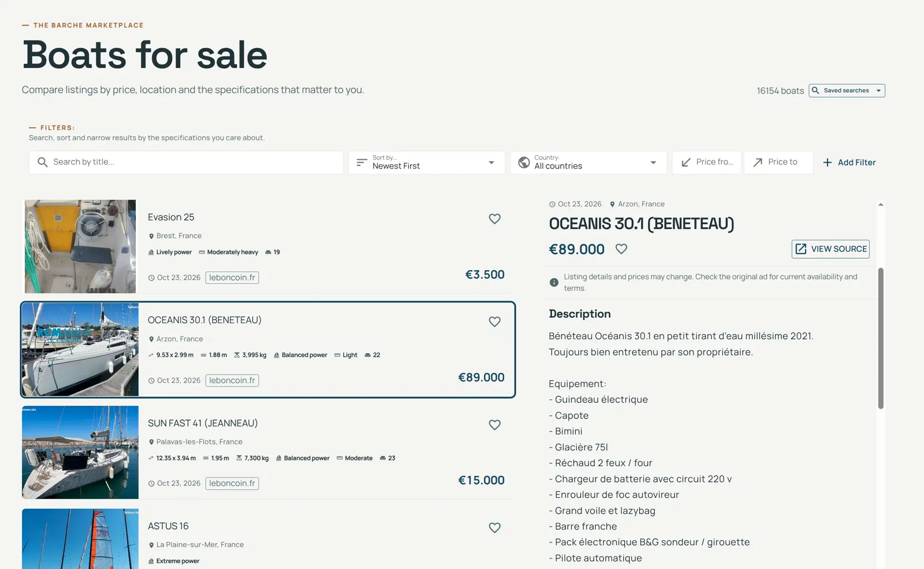Click the magnifier icon in Saved searches
Screen dimensions: 924x569
coord(815,91)
